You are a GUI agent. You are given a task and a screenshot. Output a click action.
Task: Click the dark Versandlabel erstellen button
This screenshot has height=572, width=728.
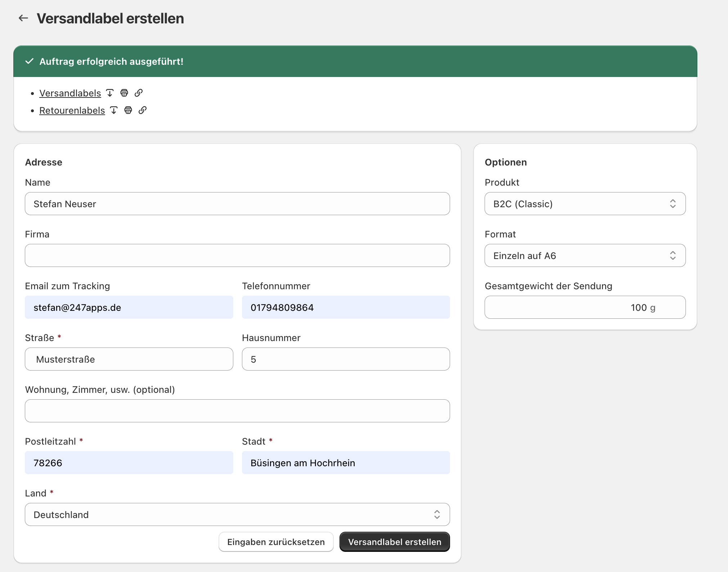coord(395,542)
